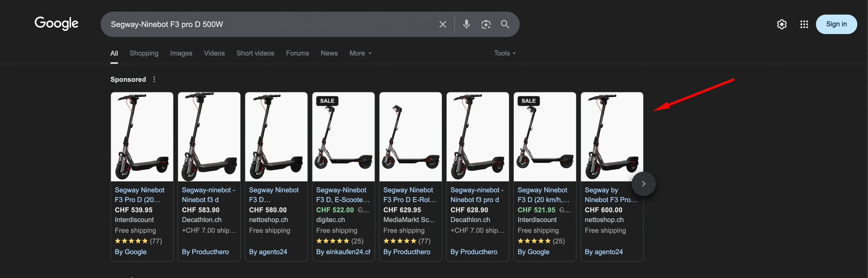
Task: Open nettoshop CHF 600.00 scooter image
Action: [x=612, y=137]
